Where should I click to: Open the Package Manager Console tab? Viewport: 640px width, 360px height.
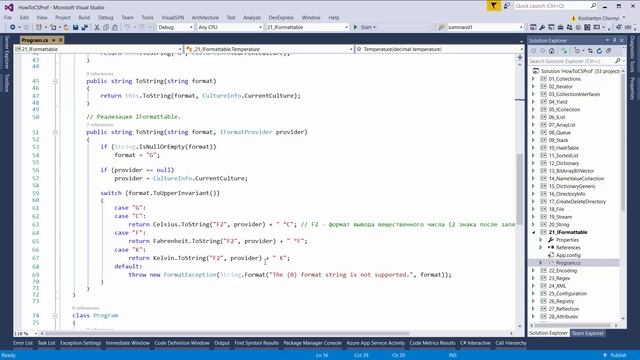312,343
